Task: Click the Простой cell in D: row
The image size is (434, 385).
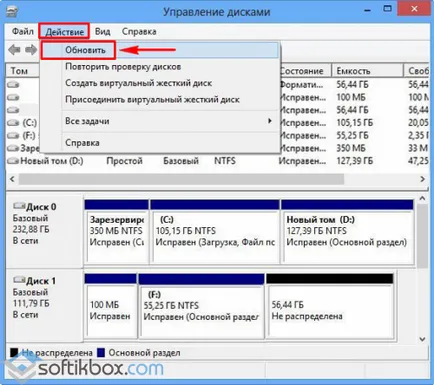Action: [x=124, y=161]
